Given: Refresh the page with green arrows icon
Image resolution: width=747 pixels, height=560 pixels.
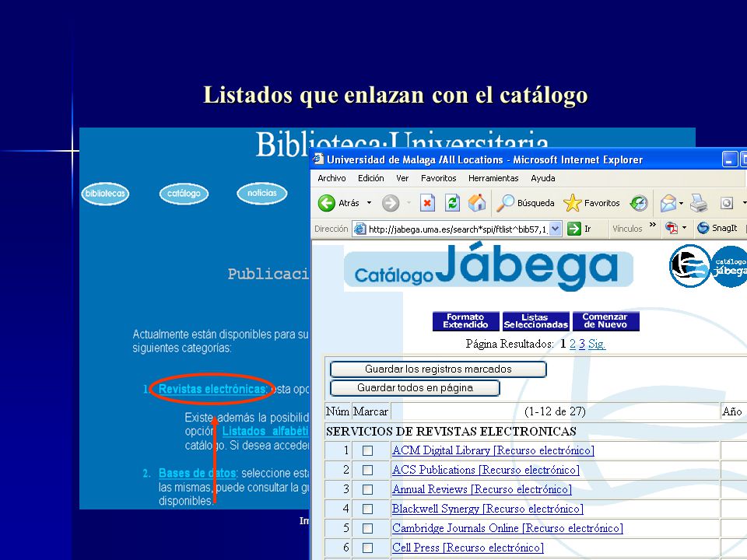Looking at the screenshot, I should click(452, 203).
